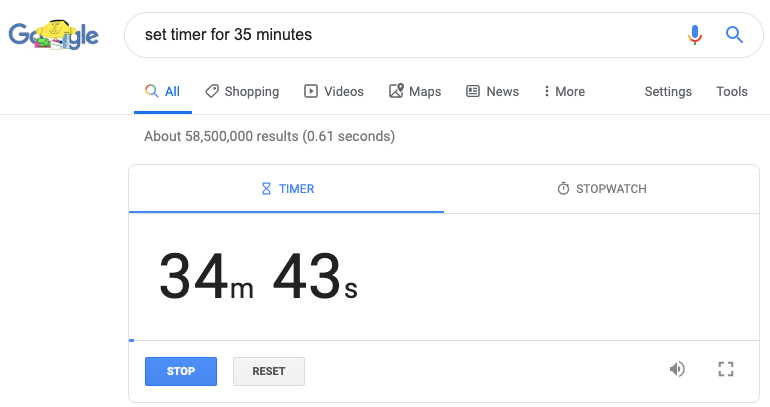Enter fullscreen mode for the timer
The image size is (770, 407).
726,369
